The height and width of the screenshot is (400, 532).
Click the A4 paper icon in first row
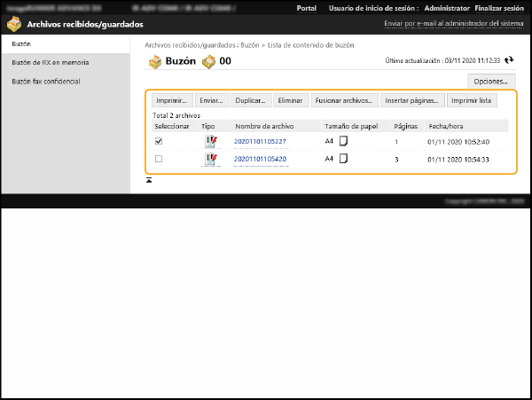[x=343, y=141]
